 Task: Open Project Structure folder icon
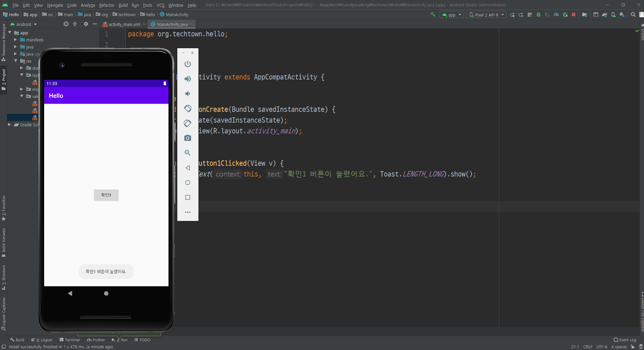click(x=585, y=15)
